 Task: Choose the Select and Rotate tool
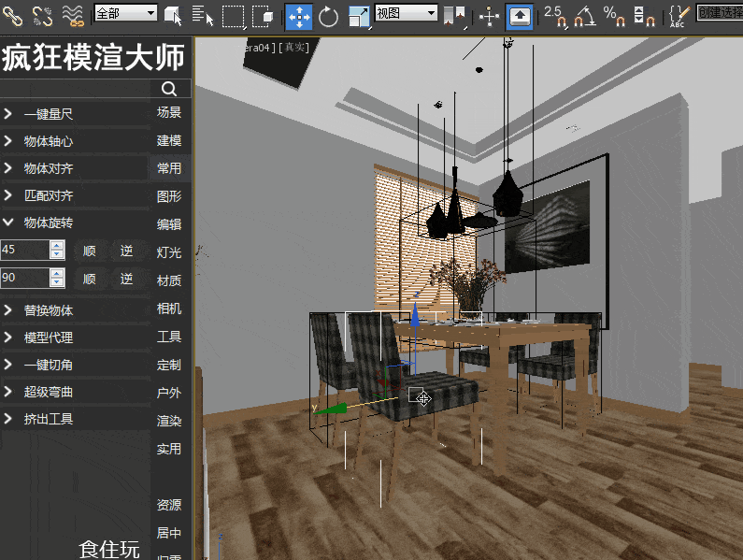click(328, 17)
